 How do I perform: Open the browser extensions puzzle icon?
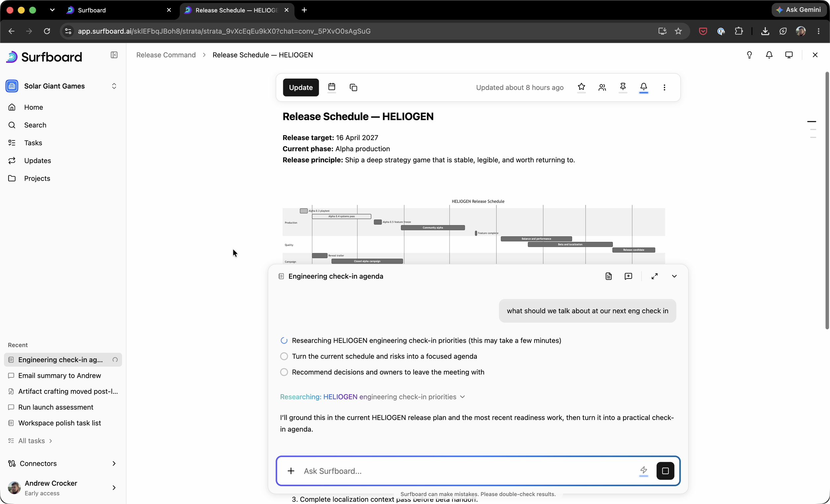click(x=738, y=31)
